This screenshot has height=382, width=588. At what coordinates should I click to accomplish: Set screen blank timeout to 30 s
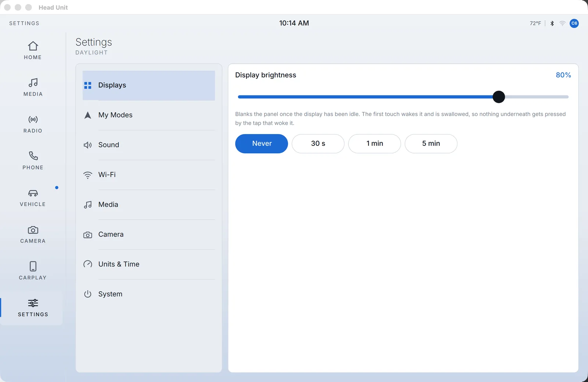coord(318,144)
